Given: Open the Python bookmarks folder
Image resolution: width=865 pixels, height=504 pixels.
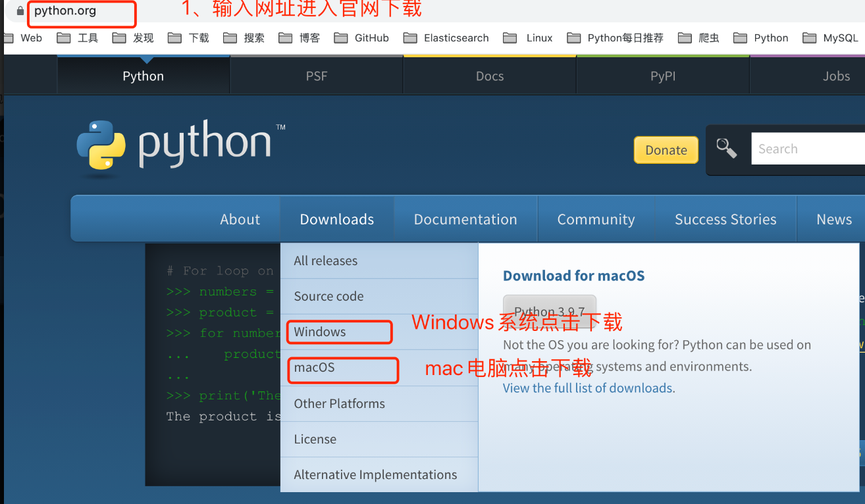Looking at the screenshot, I should tap(761, 38).
